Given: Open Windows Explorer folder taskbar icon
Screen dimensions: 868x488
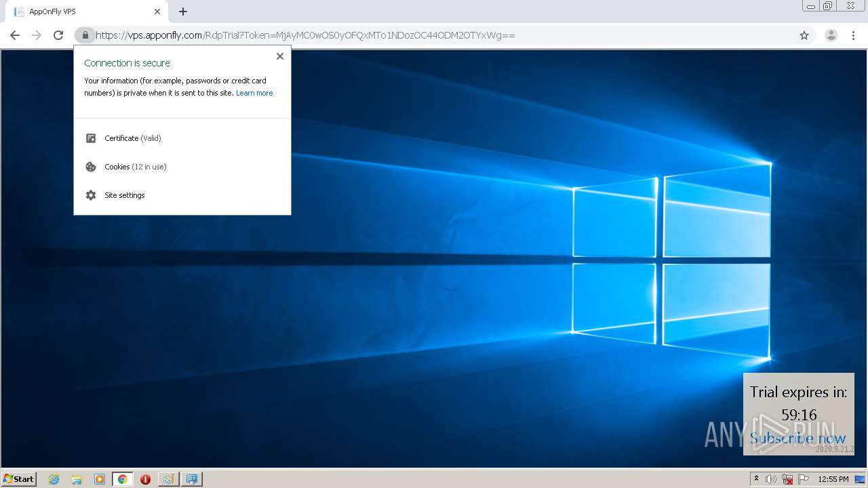Looking at the screenshot, I should coord(77,479).
